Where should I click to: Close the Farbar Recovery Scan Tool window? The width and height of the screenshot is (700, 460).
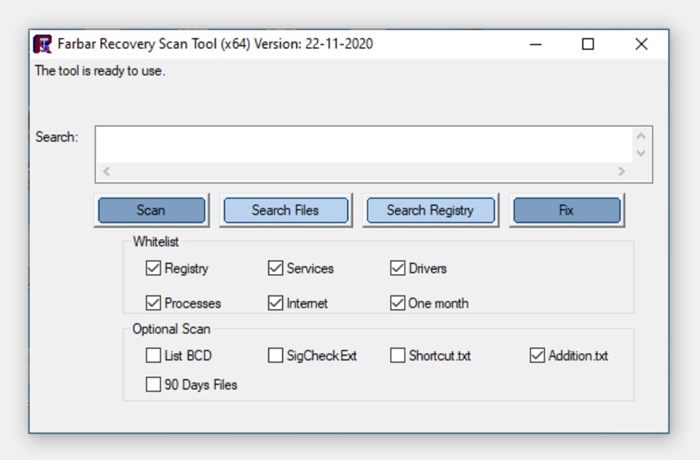tap(642, 44)
